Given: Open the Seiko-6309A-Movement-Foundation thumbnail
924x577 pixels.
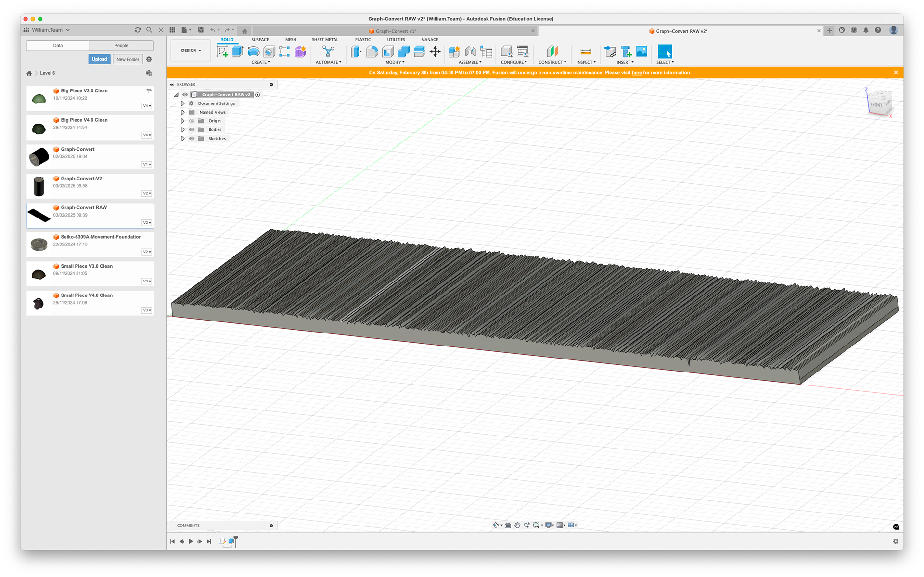Looking at the screenshot, I should (39, 244).
